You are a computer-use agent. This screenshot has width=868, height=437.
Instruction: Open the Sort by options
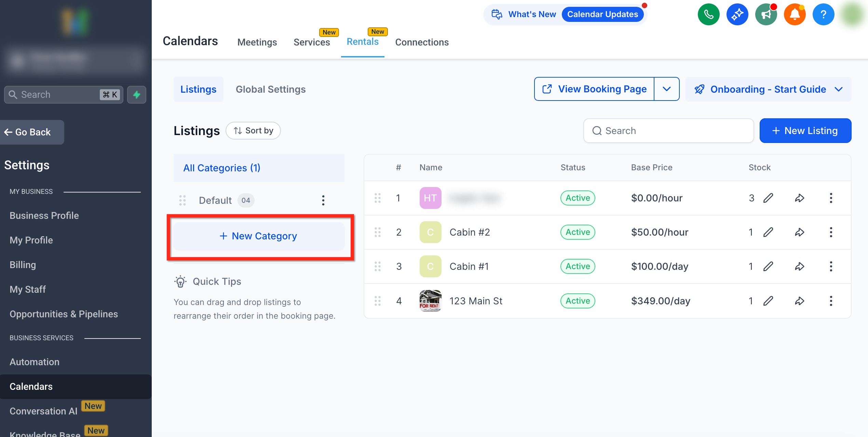pos(253,131)
